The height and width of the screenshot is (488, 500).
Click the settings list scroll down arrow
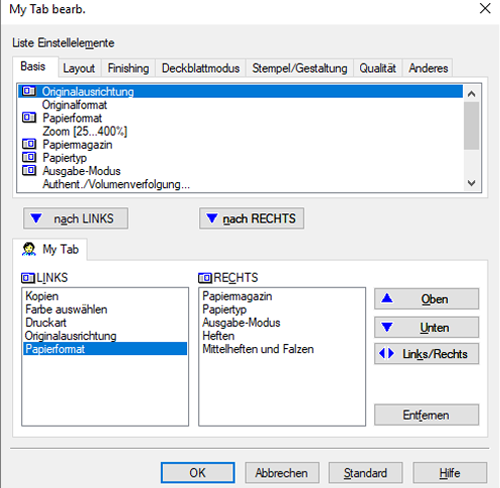472,183
